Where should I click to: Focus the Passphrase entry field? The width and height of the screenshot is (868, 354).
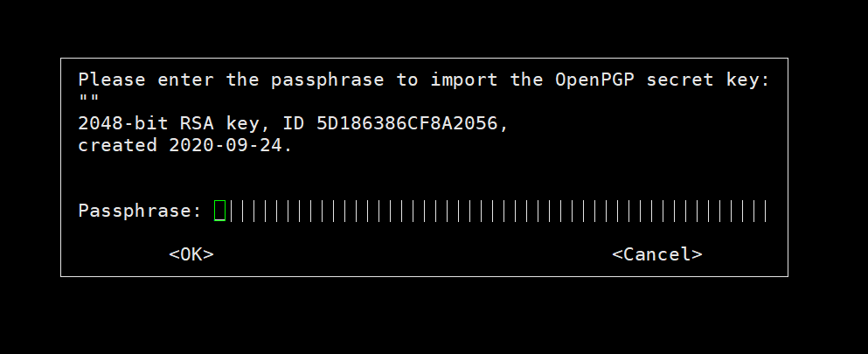[x=491, y=211]
